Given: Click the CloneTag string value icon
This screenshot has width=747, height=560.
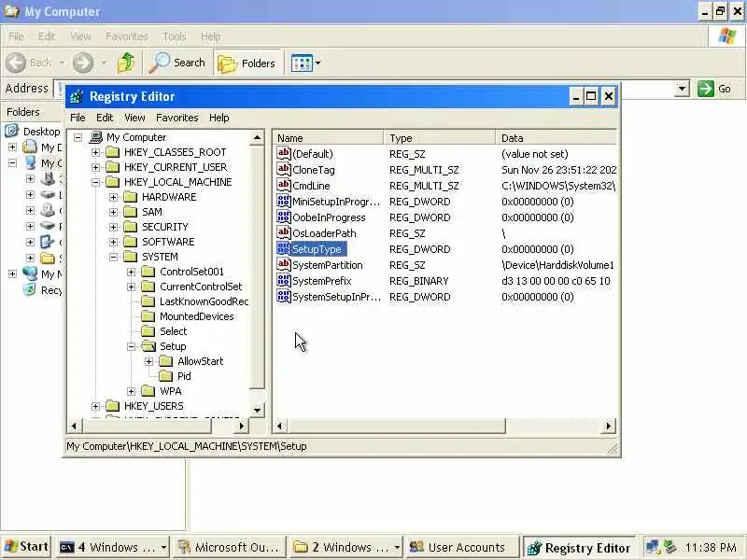Looking at the screenshot, I should click(x=284, y=169).
